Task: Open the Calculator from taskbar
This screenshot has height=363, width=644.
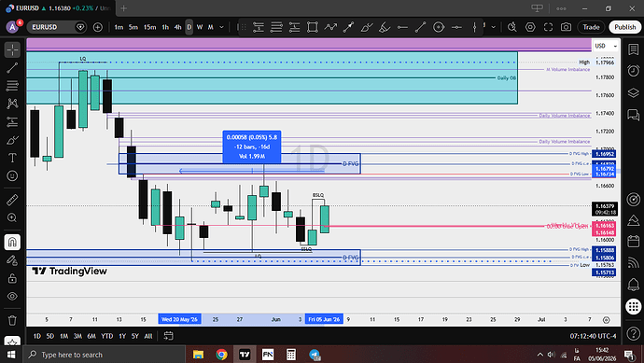Action: (291, 355)
